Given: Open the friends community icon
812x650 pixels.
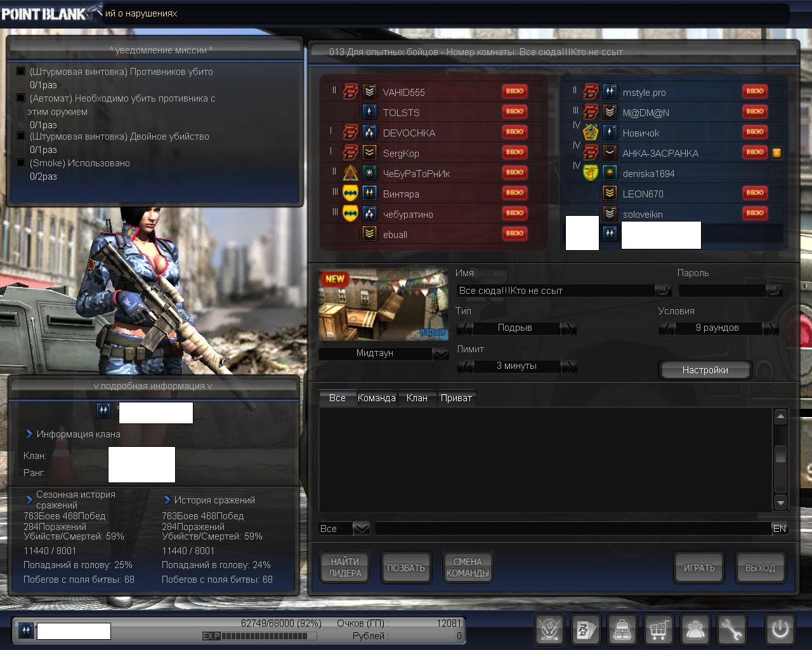Looking at the screenshot, I should (x=695, y=630).
